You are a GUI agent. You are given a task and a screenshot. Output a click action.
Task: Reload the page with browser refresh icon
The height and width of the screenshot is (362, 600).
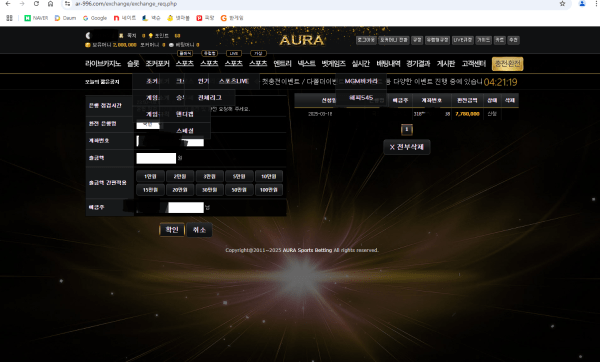[36, 4]
